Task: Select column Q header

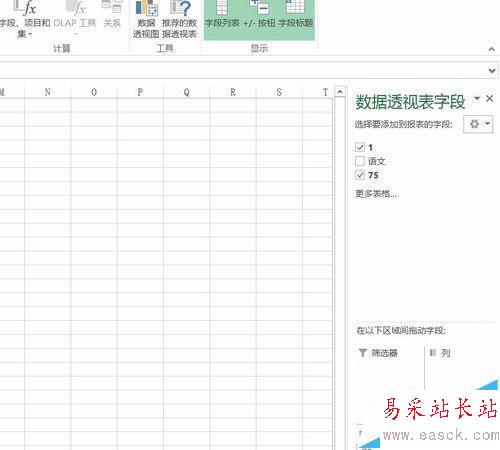Action: [186, 92]
